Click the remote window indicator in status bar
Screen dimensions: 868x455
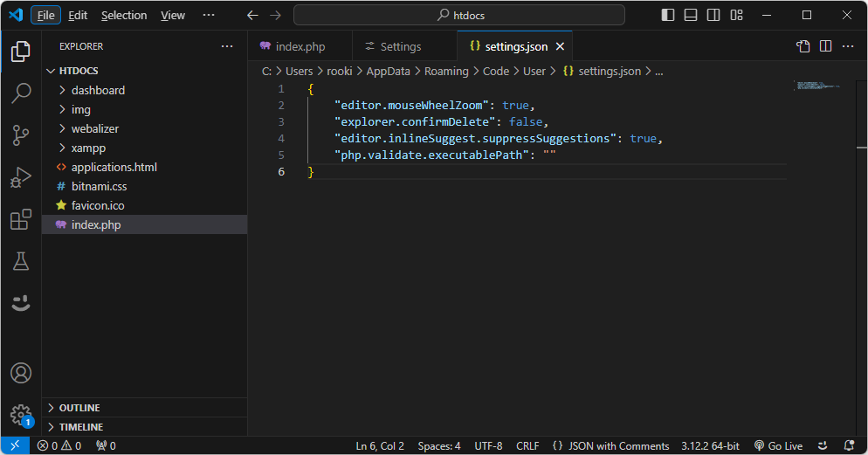tap(15, 445)
